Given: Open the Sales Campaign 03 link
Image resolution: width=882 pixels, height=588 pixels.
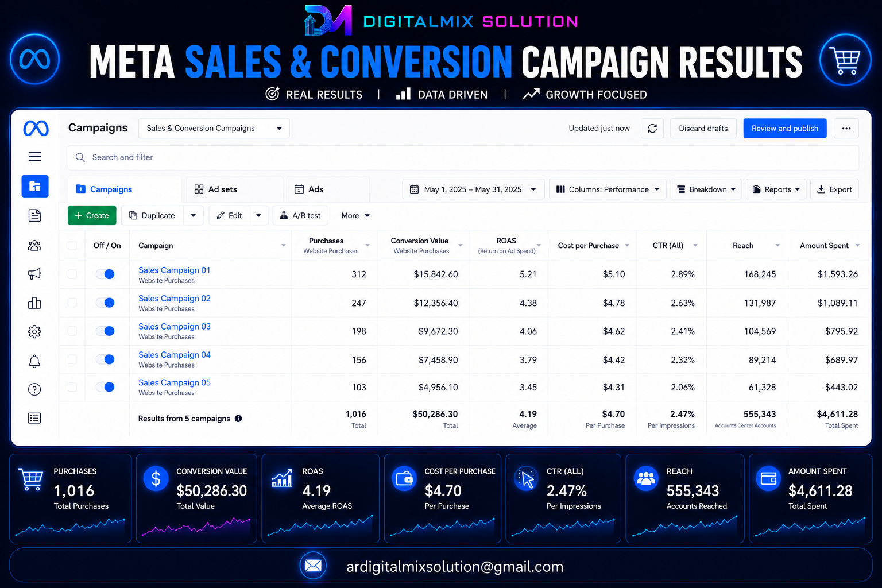Looking at the screenshot, I should click(175, 327).
